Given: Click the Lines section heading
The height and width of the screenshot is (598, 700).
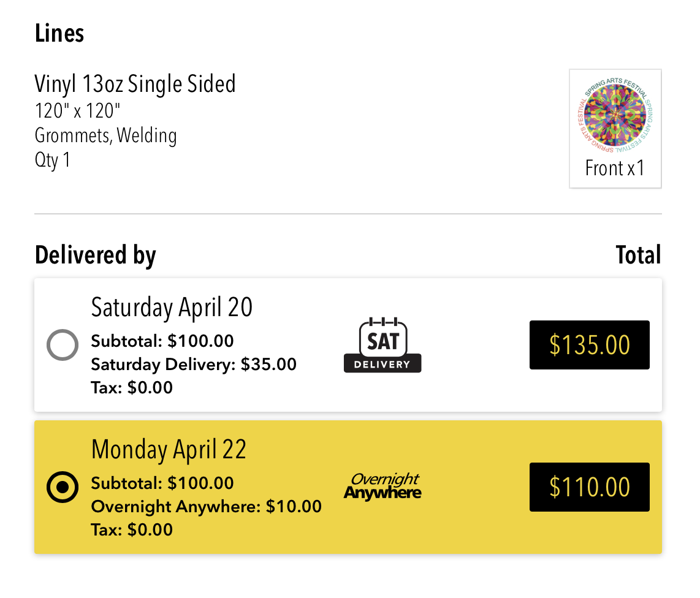Looking at the screenshot, I should (59, 34).
